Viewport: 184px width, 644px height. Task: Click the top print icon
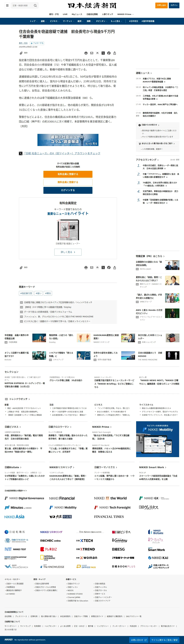pos(86,53)
